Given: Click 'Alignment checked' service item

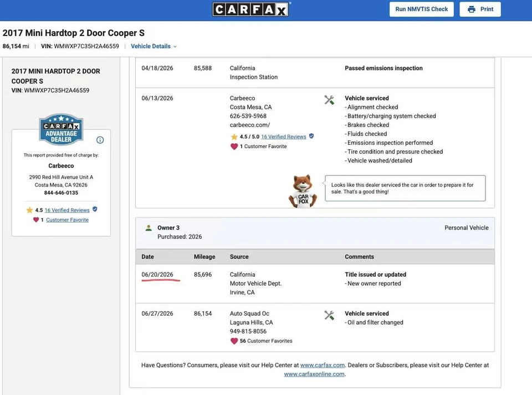Looking at the screenshot, I should click(x=372, y=107).
